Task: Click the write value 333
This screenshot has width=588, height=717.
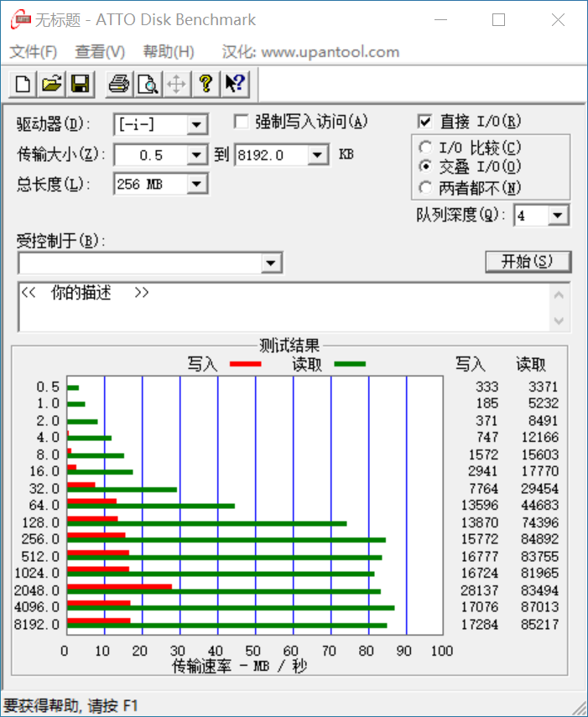Action: (487, 387)
